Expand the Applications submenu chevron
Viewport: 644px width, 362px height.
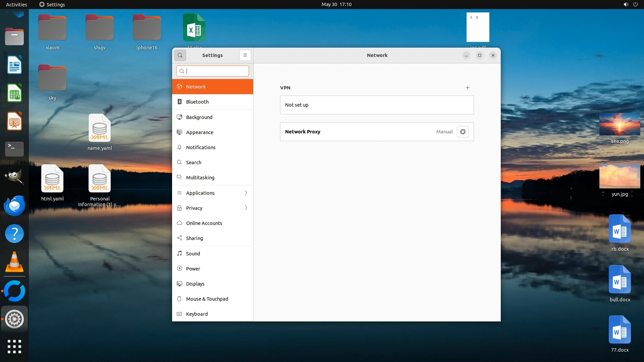click(246, 193)
